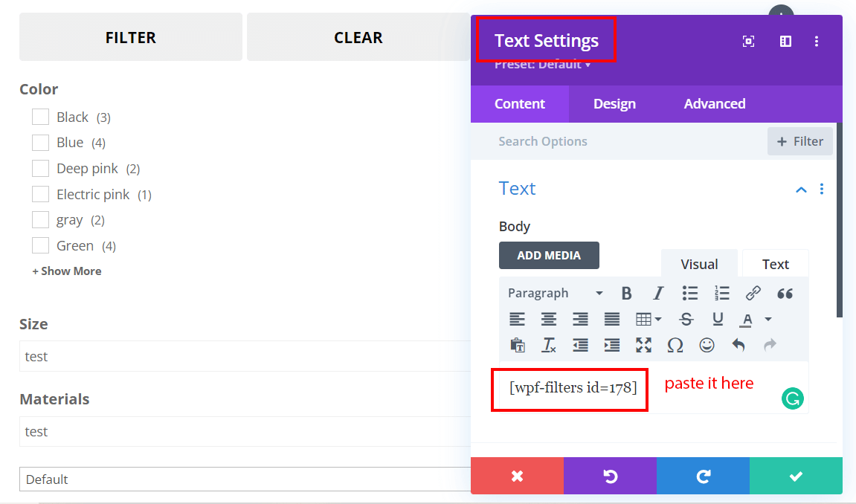Open Text section options dots
This screenshot has width=856, height=504.
coord(822,190)
